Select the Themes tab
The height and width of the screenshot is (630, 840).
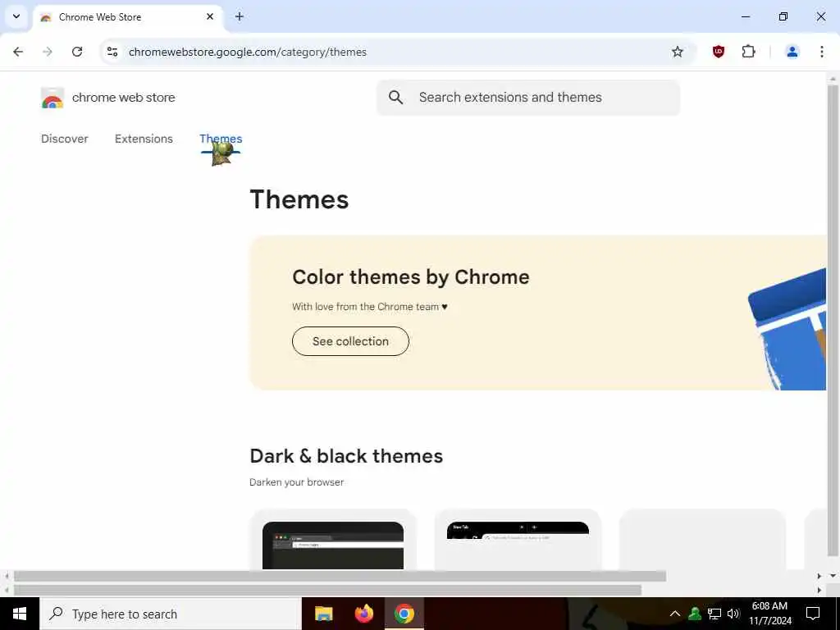coord(221,139)
